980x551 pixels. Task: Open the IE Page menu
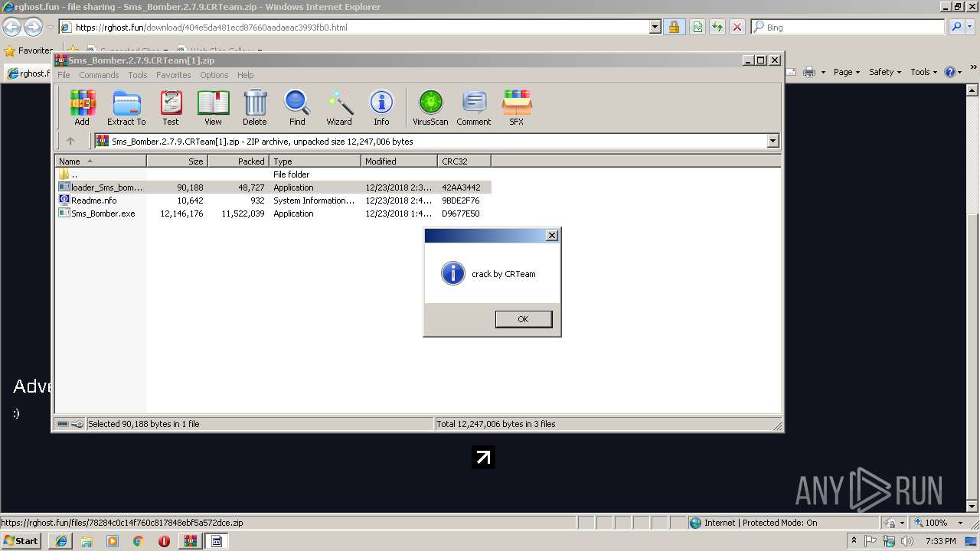click(x=846, y=72)
